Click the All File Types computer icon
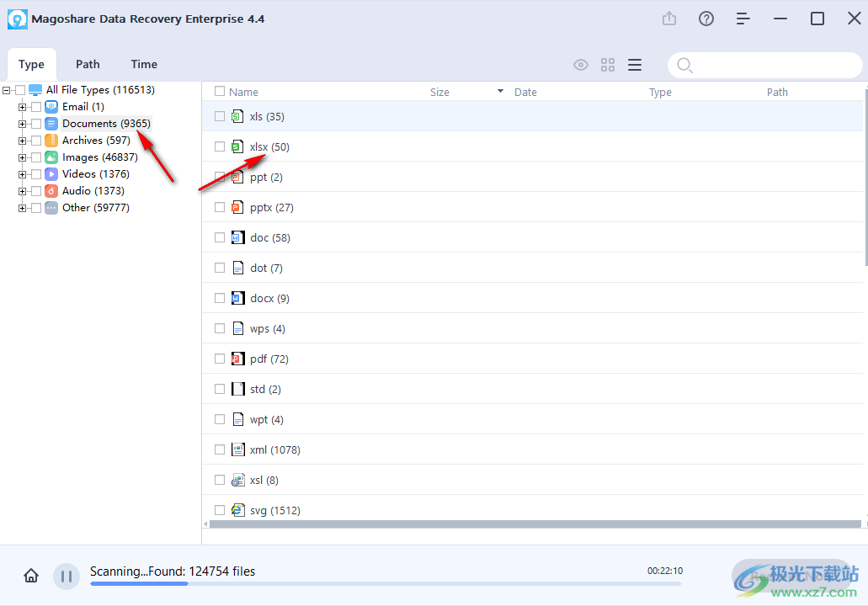Image resolution: width=868 pixels, height=606 pixels. 35,90
